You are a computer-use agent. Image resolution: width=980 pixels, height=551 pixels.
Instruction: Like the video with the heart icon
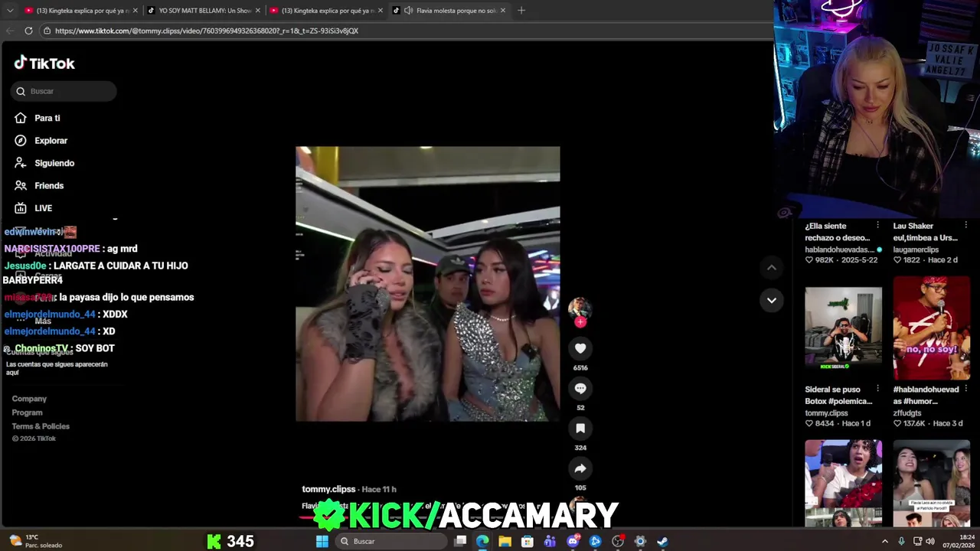click(x=580, y=349)
